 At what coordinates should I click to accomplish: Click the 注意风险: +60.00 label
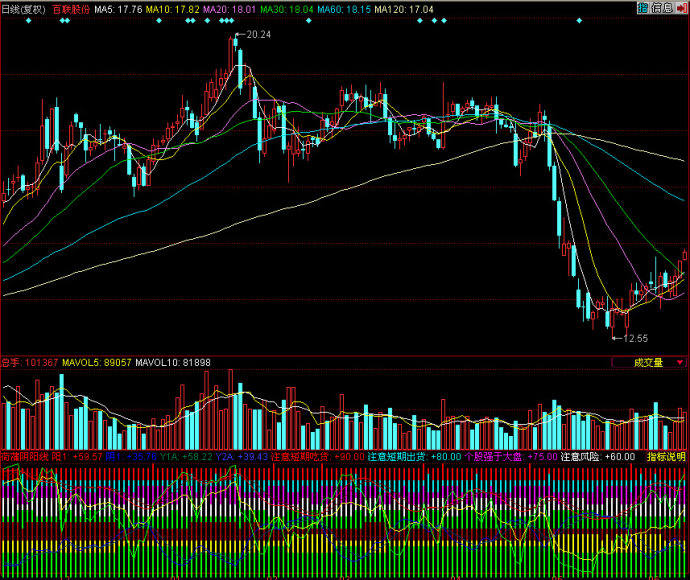598,457
